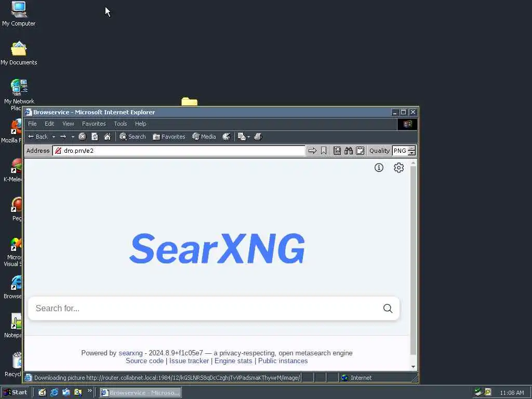
Task: Click the Go arrow next to address bar
Action: pyautogui.click(x=312, y=151)
